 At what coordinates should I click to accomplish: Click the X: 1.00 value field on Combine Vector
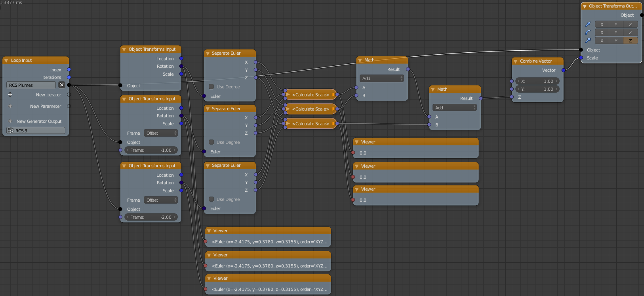coord(537,81)
